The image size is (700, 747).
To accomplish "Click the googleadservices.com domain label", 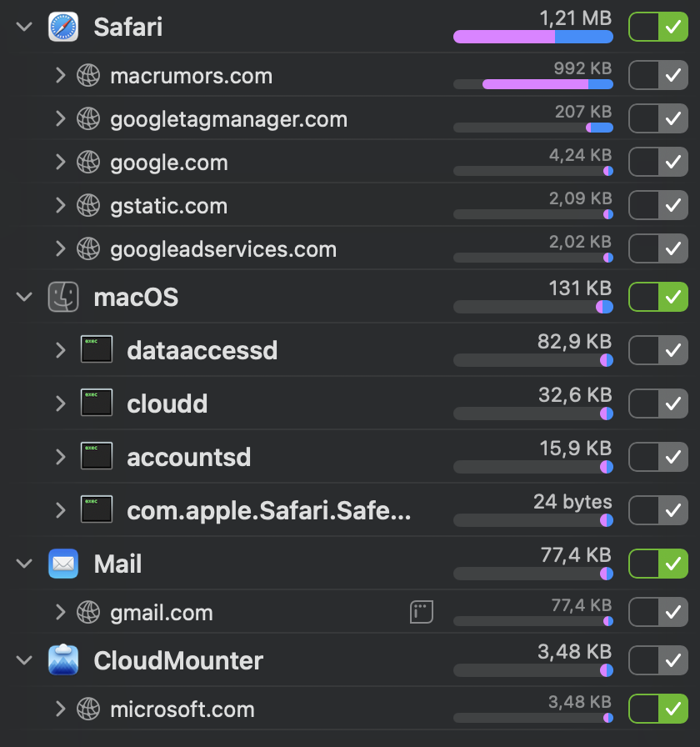I will point(223,249).
